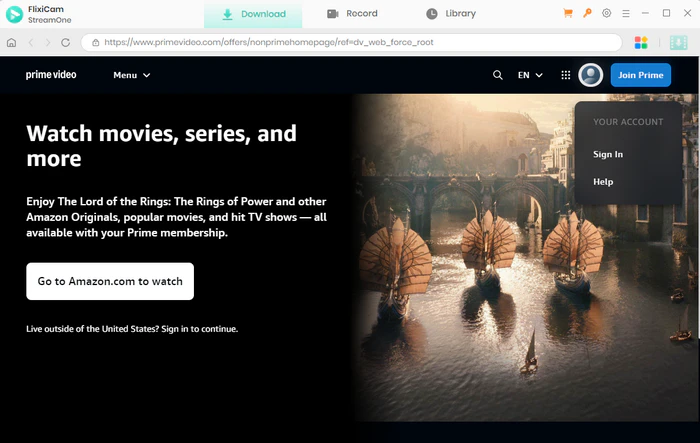Click the browser home icon
Image resolution: width=700 pixels, height=443 pixels.
(x=11, y=43)
